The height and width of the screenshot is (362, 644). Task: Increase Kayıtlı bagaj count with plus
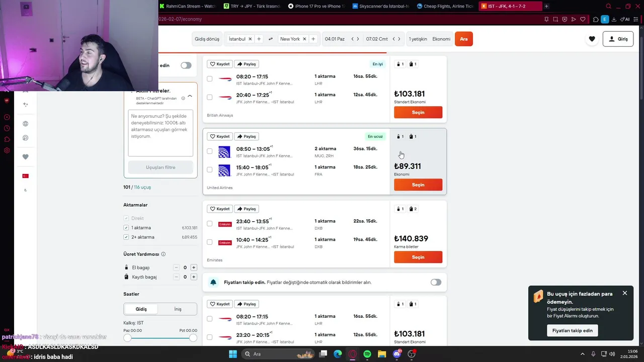pyautogui.click(x=194, y=277)
